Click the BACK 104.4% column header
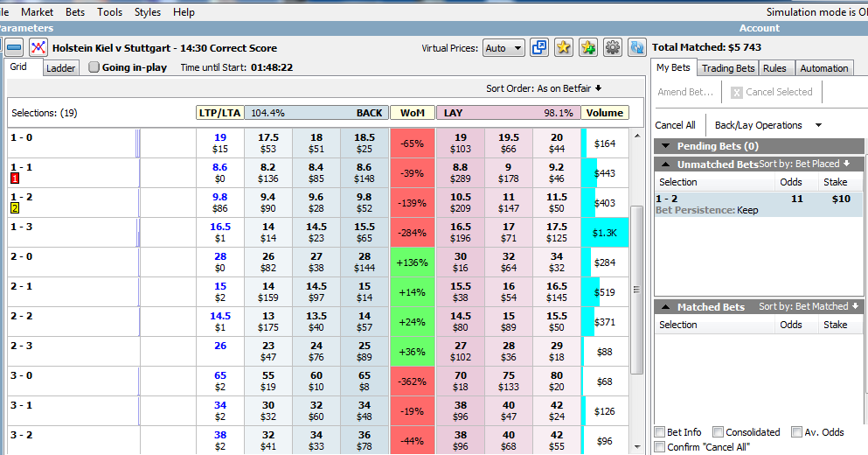868x455 pixels. point(316,113)
